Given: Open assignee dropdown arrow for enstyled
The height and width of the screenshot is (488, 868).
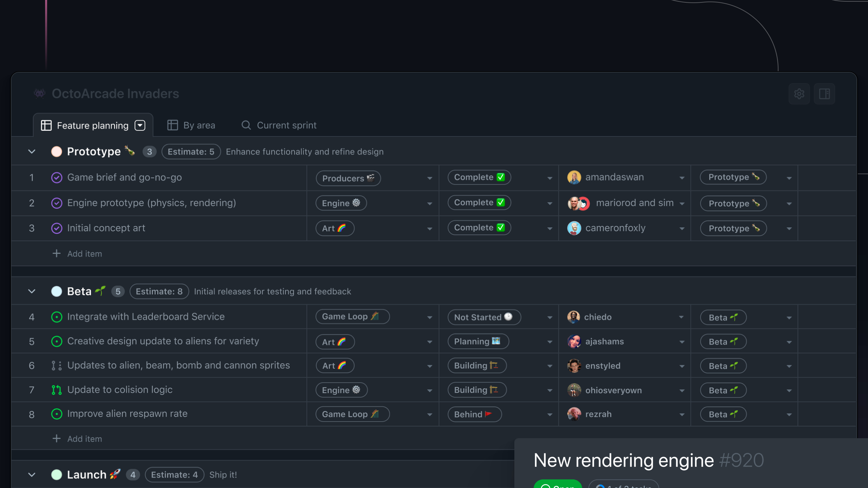Looking at the screenshot, I should [682, 366].
